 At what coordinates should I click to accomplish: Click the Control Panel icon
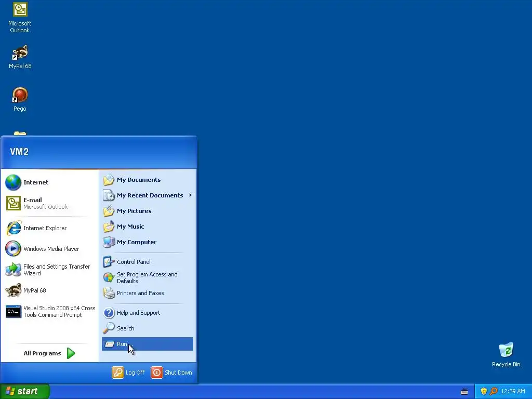[x=109, y=262]
